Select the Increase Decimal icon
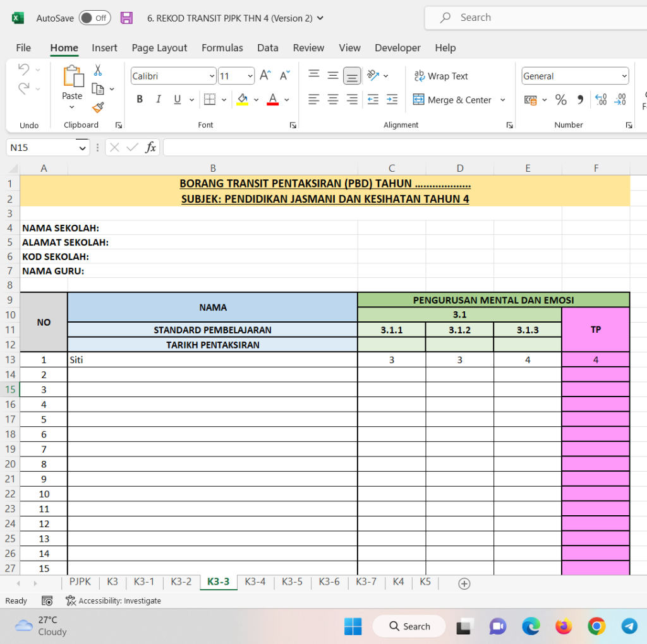 pos(600,100)
